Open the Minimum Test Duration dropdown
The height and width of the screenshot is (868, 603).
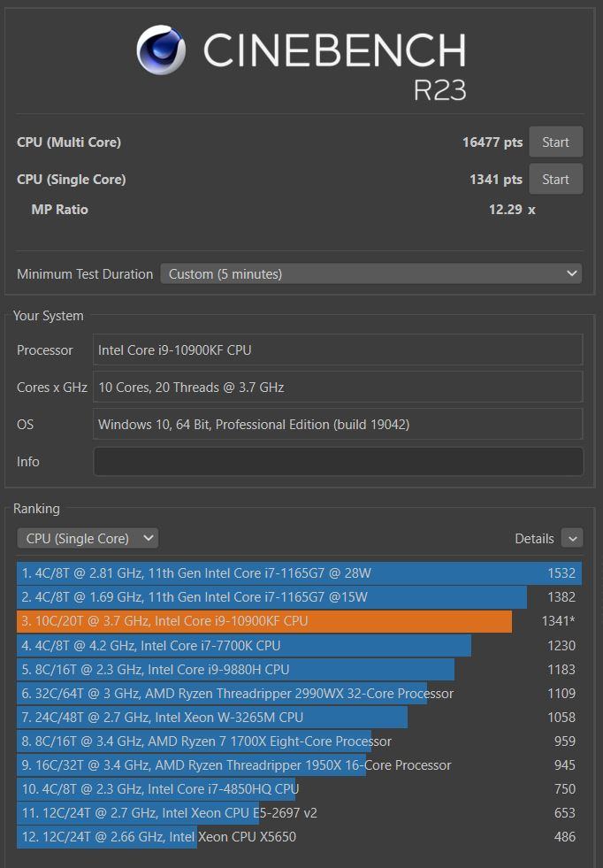pos(370,274)
